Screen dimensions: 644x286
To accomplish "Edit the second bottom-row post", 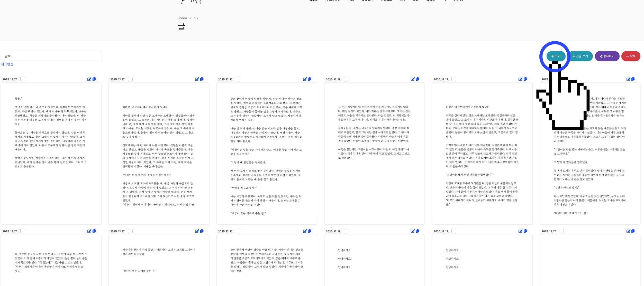I will coord(197,231).
